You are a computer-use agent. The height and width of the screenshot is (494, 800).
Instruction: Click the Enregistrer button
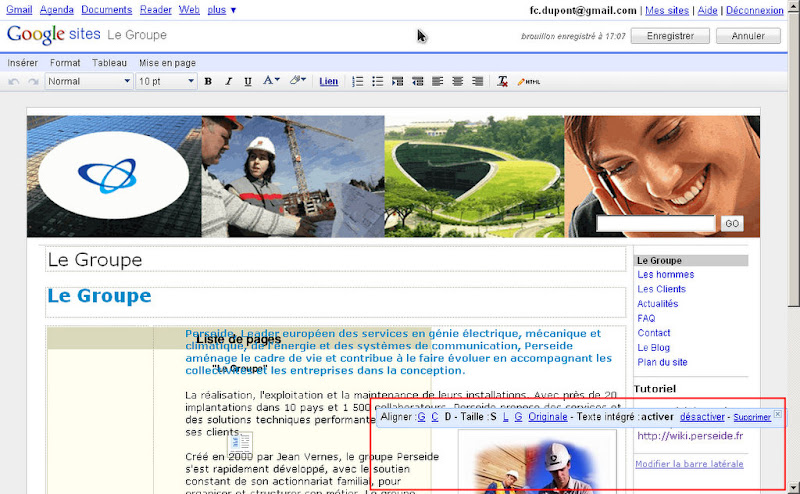[670, 36]
